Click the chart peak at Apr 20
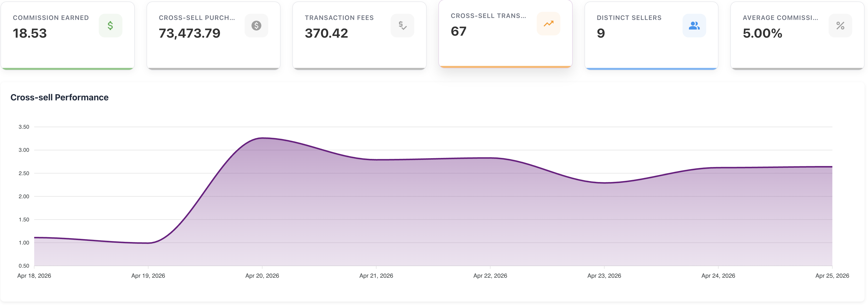 263,138
